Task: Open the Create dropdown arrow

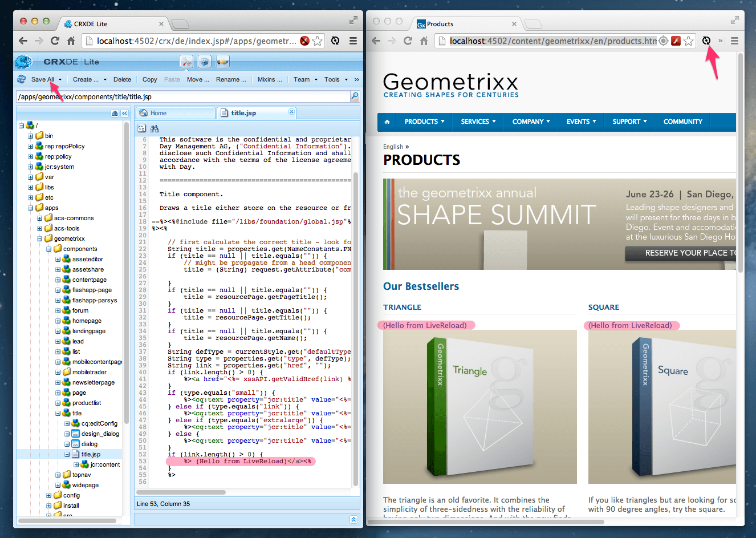Action: (105, 80)
